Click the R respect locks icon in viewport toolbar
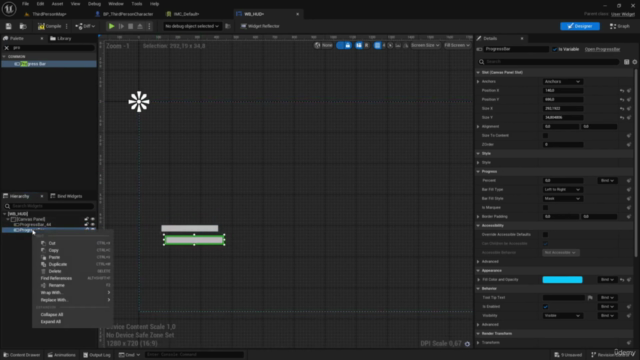The width and height of the screenshot is (640, 360). click(367, 45)
